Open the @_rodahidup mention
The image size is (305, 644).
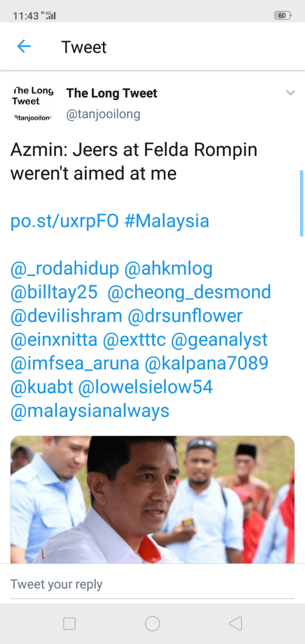(64, 269)
